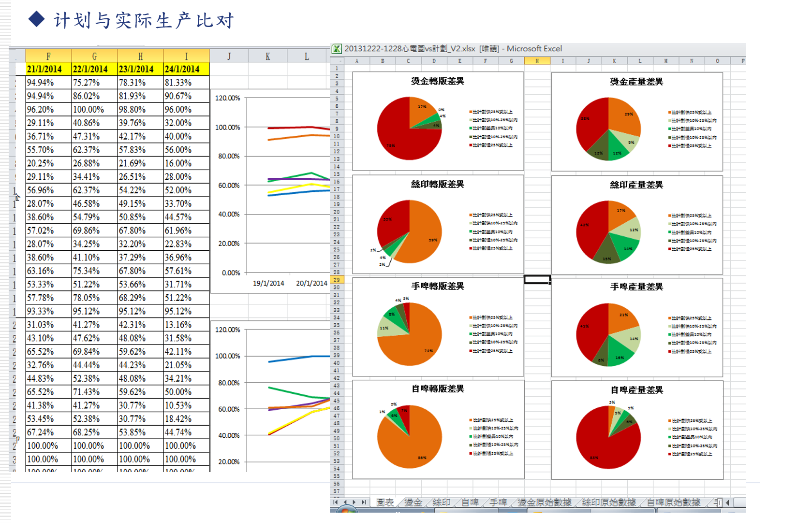
Task: Go to the 手啤 sheet tab
Action: 498,502
